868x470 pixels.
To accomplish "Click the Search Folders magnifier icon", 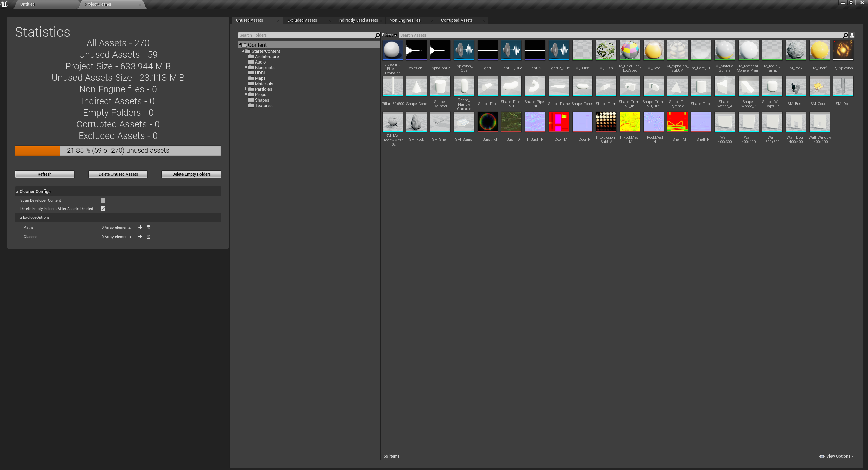I will (377, 35).
